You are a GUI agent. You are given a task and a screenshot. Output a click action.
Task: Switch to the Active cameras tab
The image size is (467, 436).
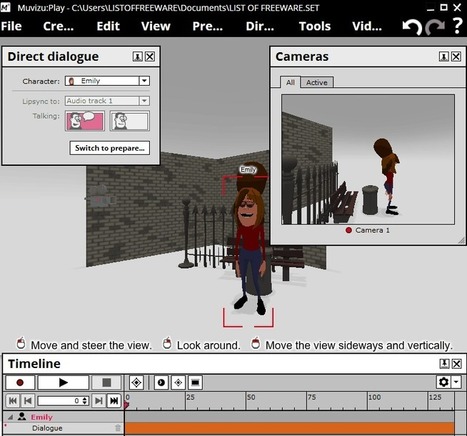coord(317,82)
